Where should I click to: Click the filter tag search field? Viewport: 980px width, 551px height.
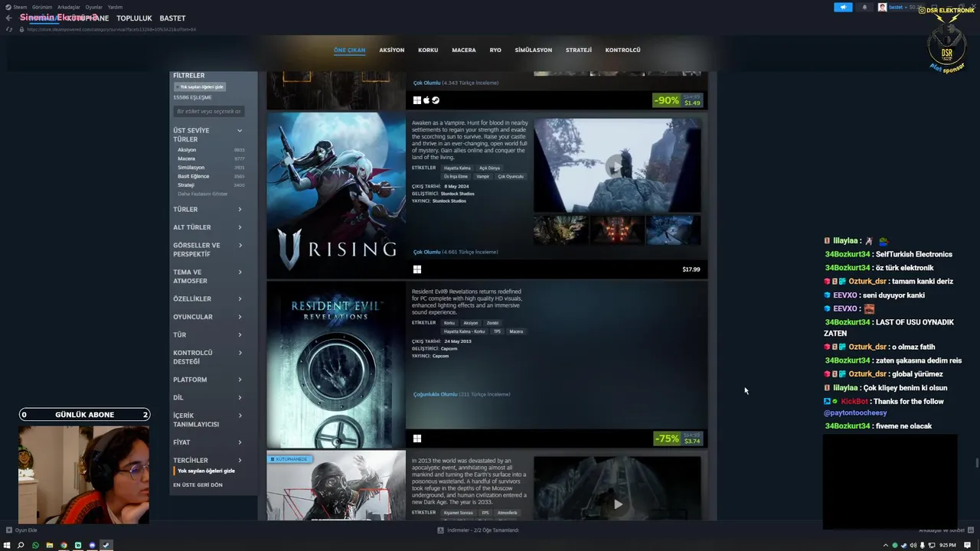click(x=209, y=112)
